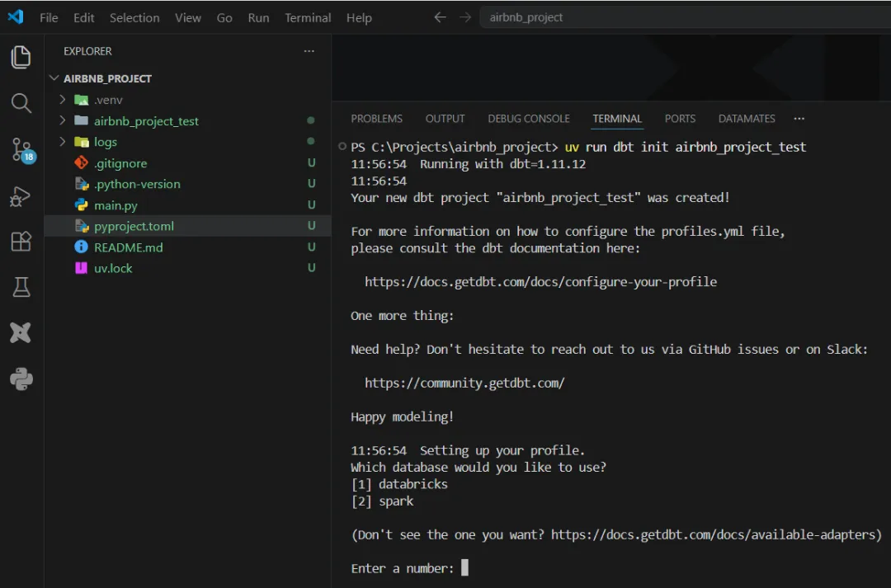
Task: Open main.py in the explorer
Action: coord(187,205)
